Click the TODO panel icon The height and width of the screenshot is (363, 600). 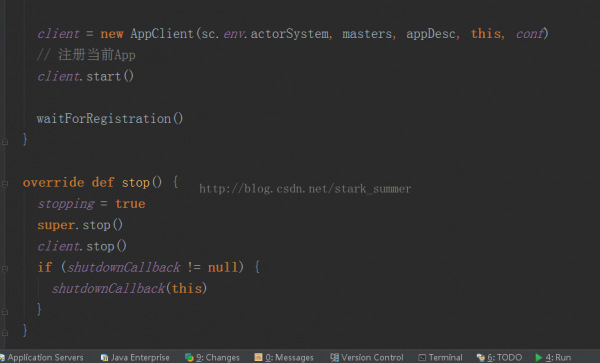point(481,358)
